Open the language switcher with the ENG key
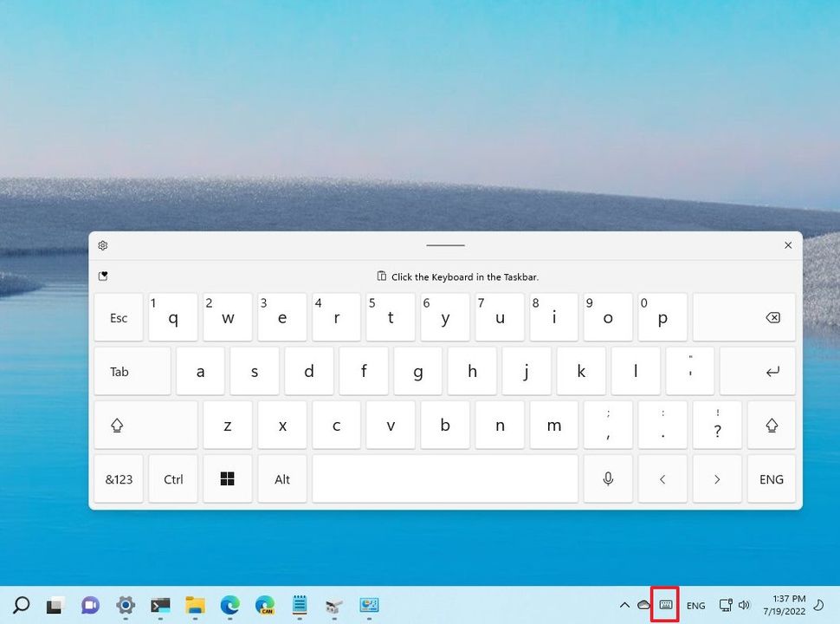840x624 pixels. pyautogui.click(x=771, y=478)
